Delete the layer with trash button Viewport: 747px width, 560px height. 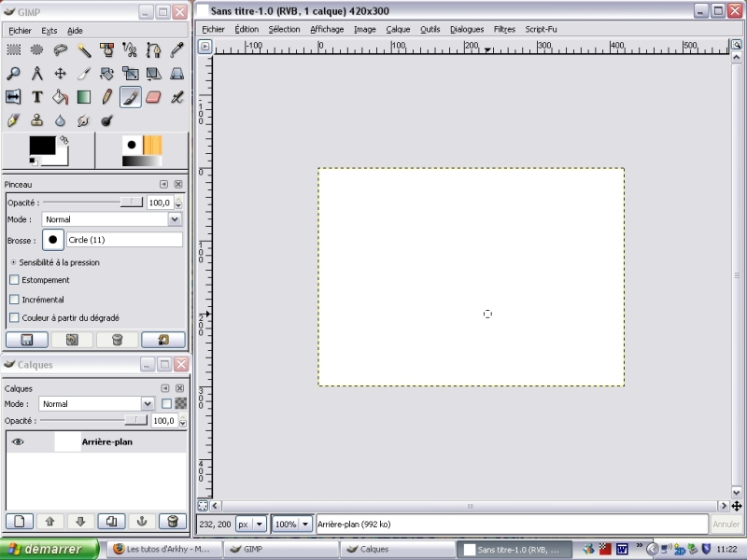[x=173, y=521]
